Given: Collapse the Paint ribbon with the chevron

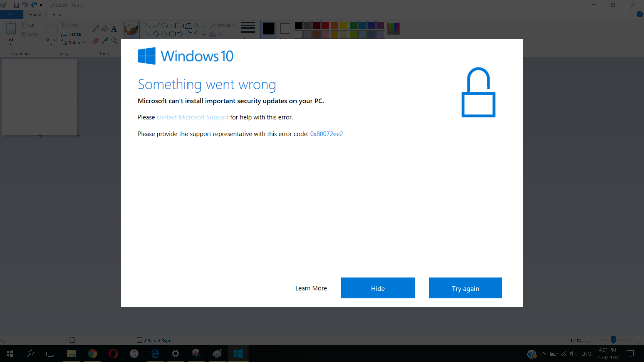Looking at the screenshot, I should tap(631, 15).
